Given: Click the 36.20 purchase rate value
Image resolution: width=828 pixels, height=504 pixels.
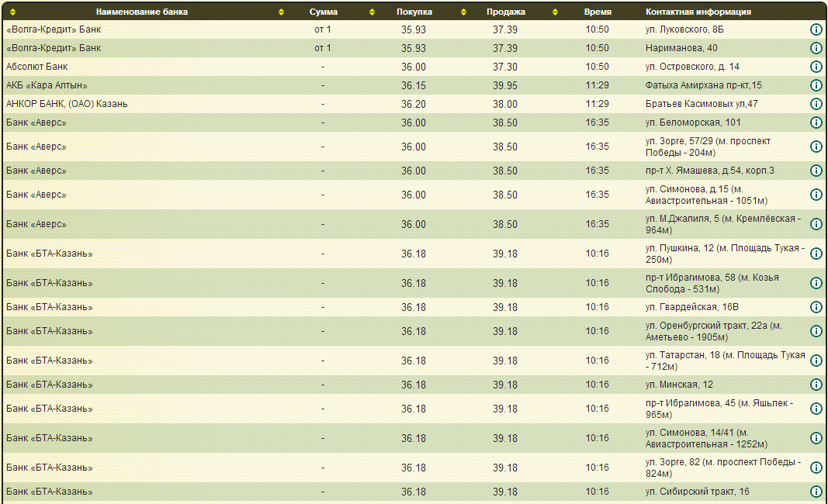Looking at the screenshot, I should pyautogui.click(x=414, y=104).
